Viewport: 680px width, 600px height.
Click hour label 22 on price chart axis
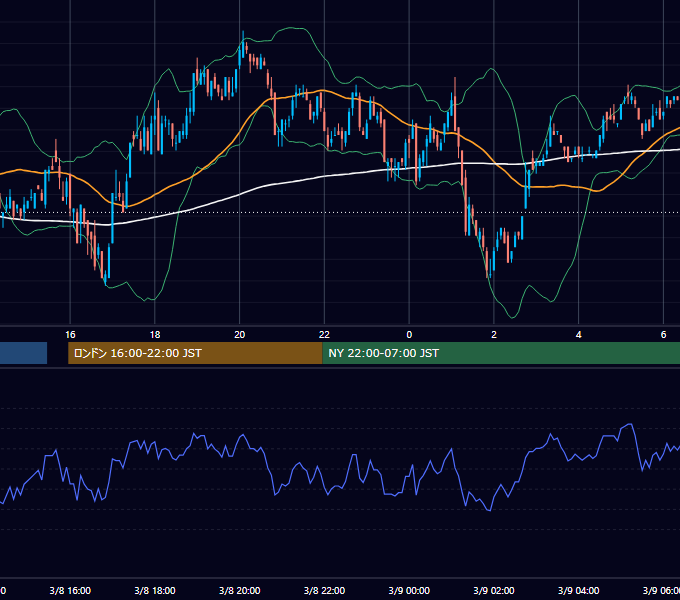pyautogui.click(x=324, y=334)
